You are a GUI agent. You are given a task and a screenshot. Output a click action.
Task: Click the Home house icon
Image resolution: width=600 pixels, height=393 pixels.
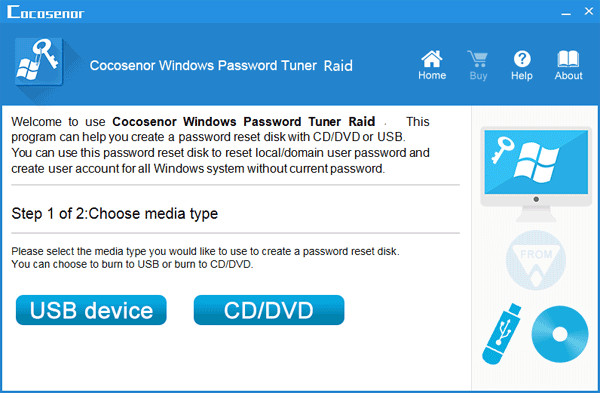[x=432, y=59]
